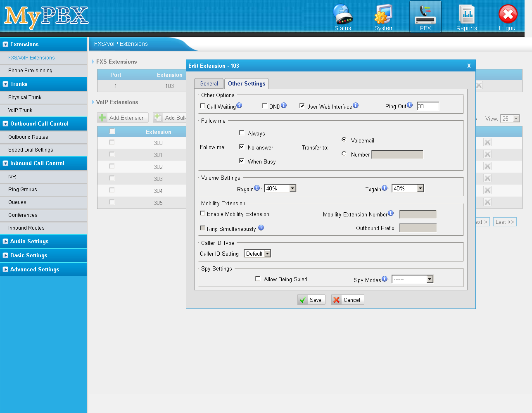
Task: Open the FXS/VoIP Extensions link
Action: (31, 58)
